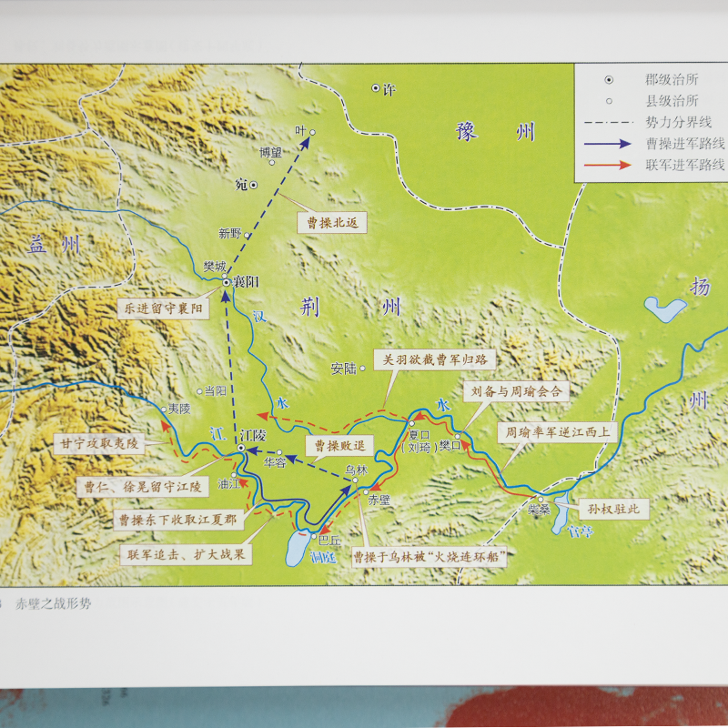
Task: Click the place name 夏口
Action: click(x=419, y=435)
